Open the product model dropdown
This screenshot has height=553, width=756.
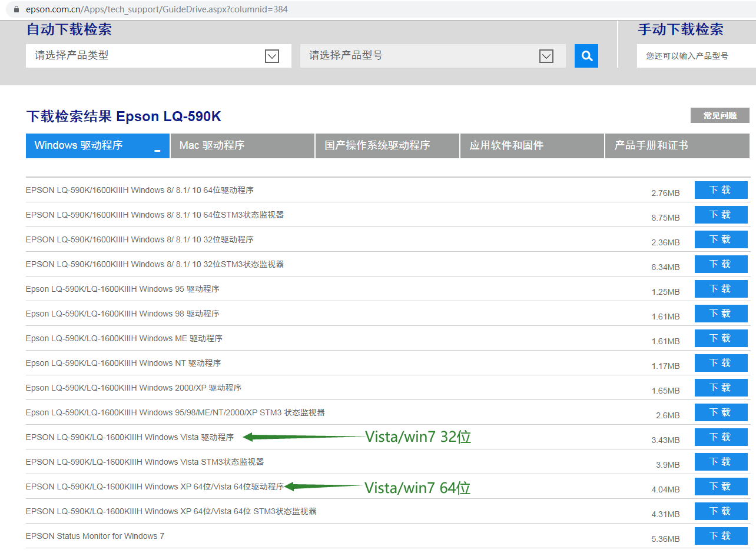point(433,56)
